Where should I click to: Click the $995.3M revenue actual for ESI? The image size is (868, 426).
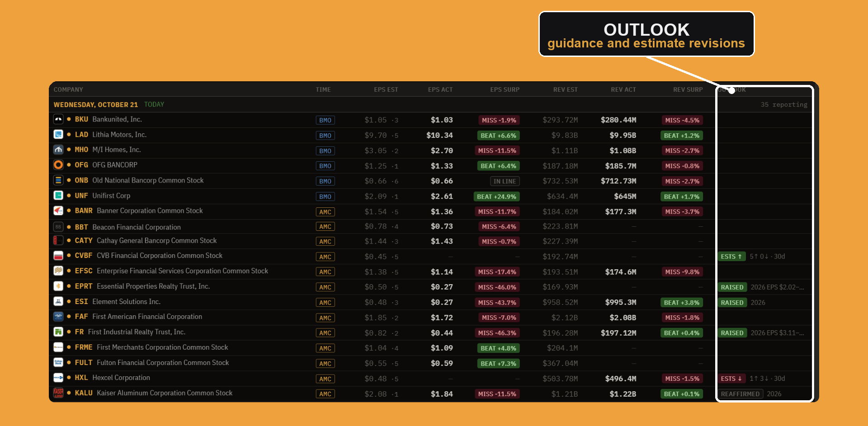click(621, 302)
